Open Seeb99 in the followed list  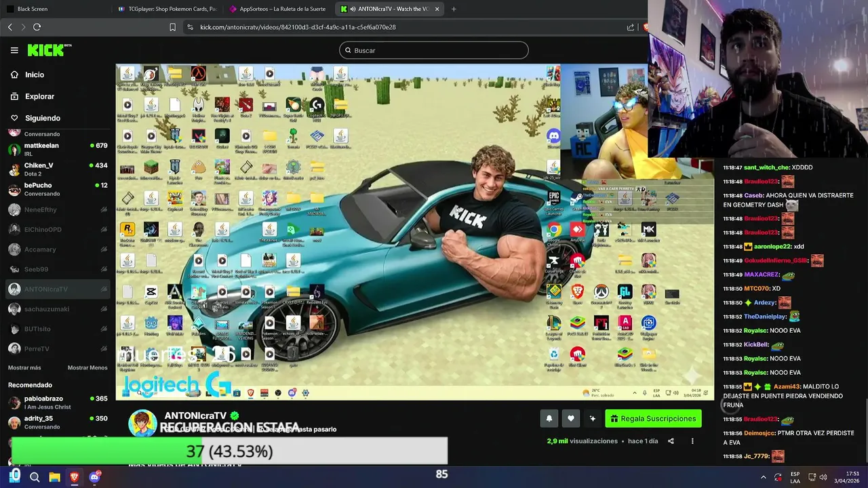tap(58, 269)
